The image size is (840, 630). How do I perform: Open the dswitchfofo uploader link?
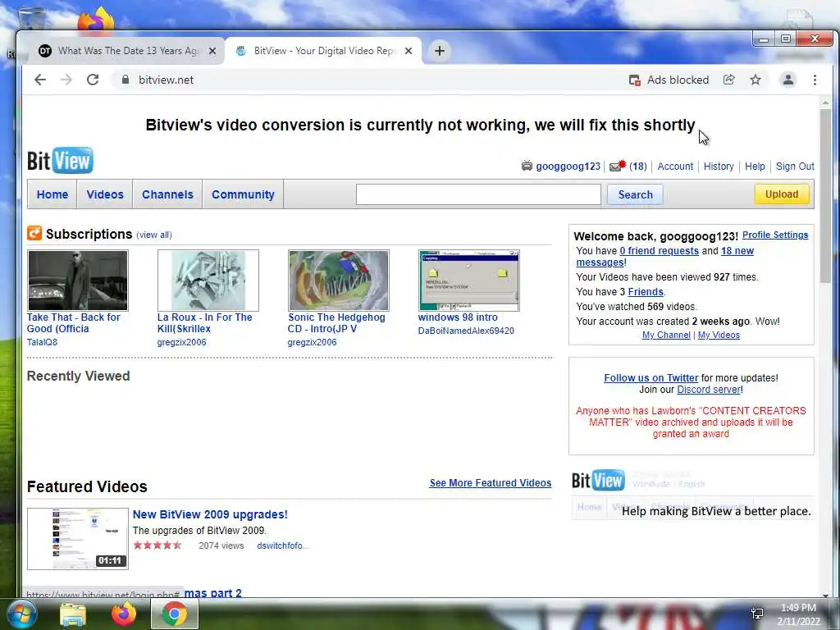pyautogui.click(x=283, y=546)
